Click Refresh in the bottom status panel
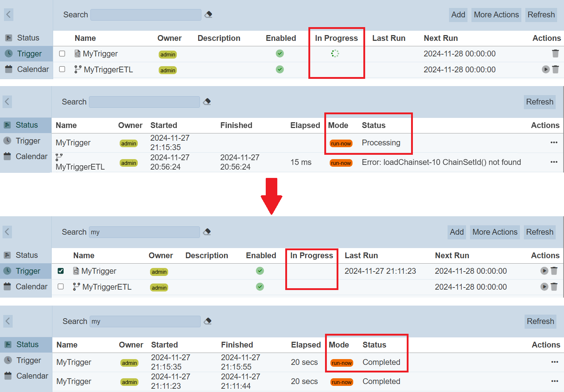The height and width of the screenshot is (392, 564). 540,321
